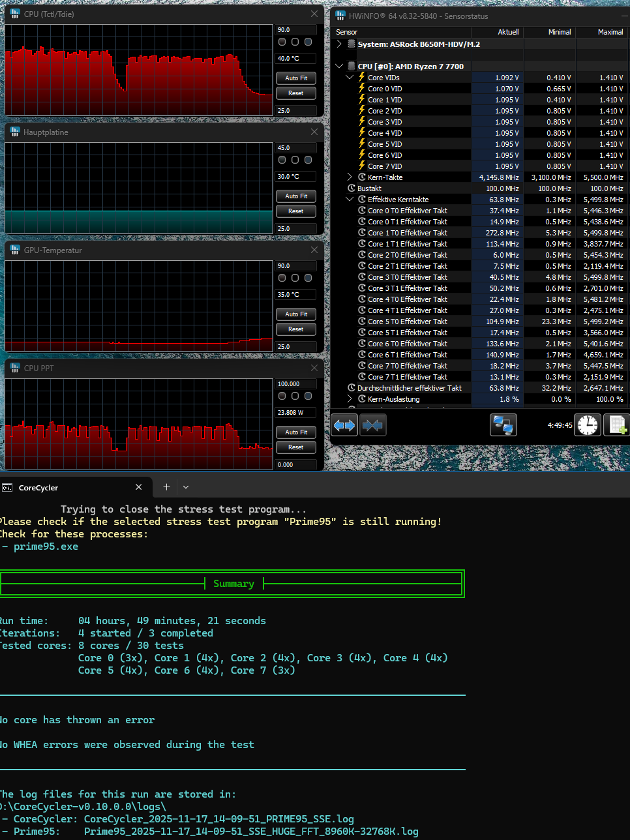Screen dimensions: 630x840
Task: Click the HWiNFO icon in the GPU-Temperatur title
Action: click(x=15, y=250)
